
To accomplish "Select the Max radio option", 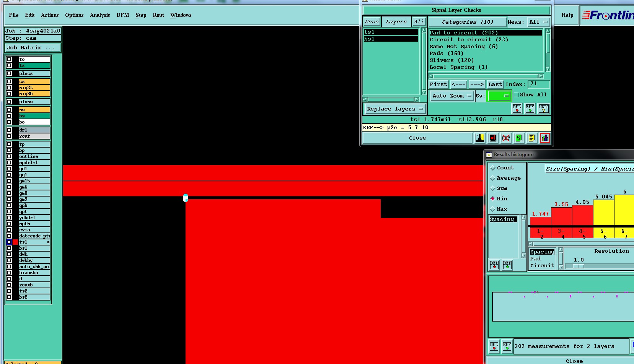I will 493,209.
